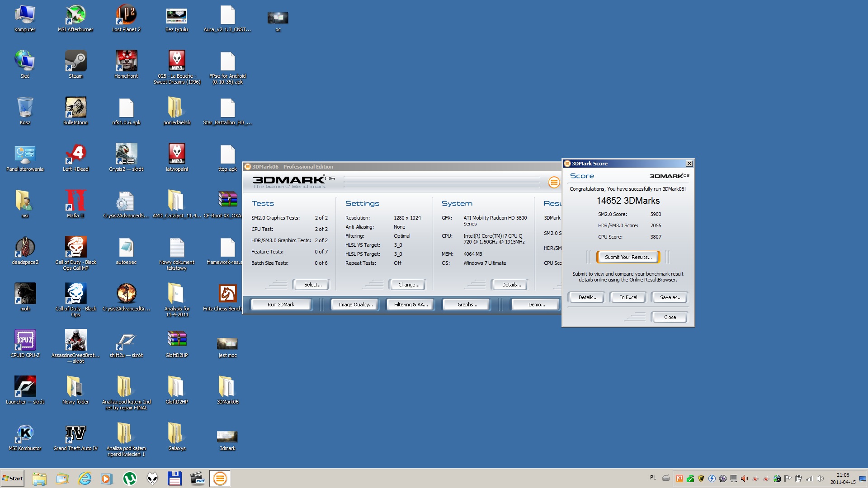868x488 pixels.
Task: Open the MSI Afterburner desktop icon
Action: pos(75,19)
